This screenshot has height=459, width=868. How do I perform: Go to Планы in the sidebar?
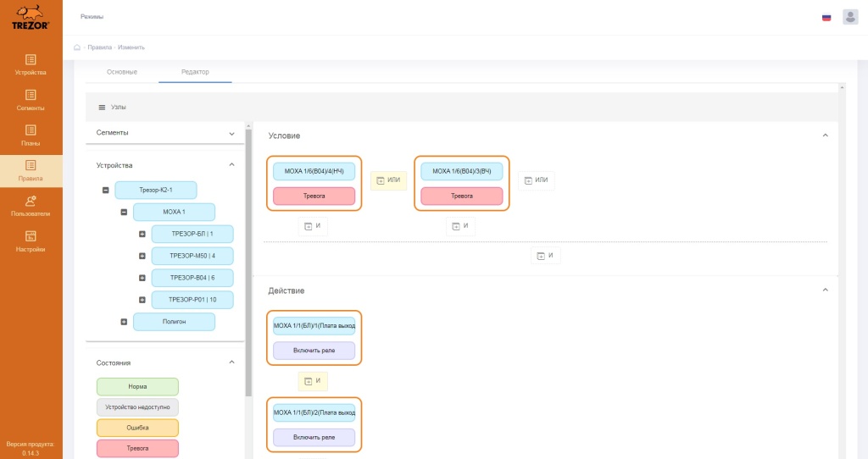click(31, 135)
